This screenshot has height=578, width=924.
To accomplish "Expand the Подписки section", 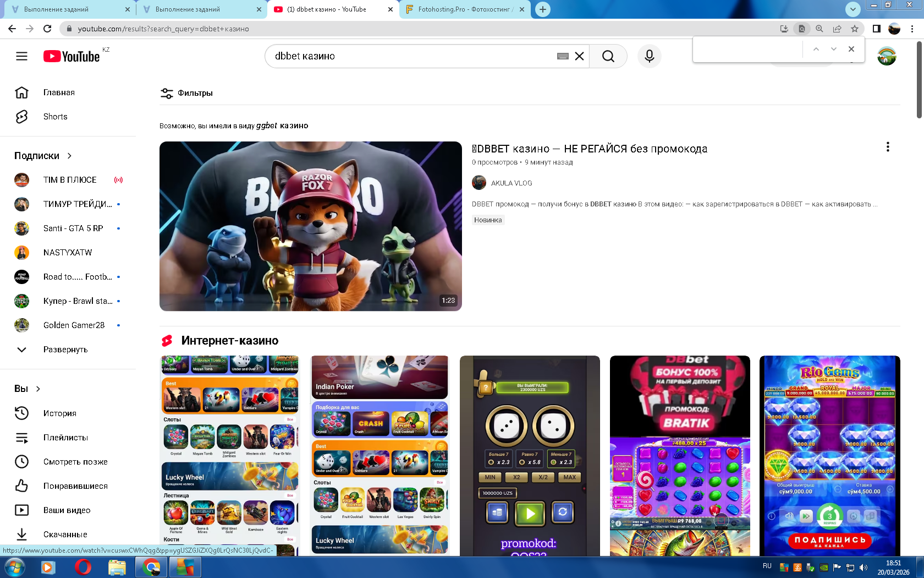I will [43, 156].
